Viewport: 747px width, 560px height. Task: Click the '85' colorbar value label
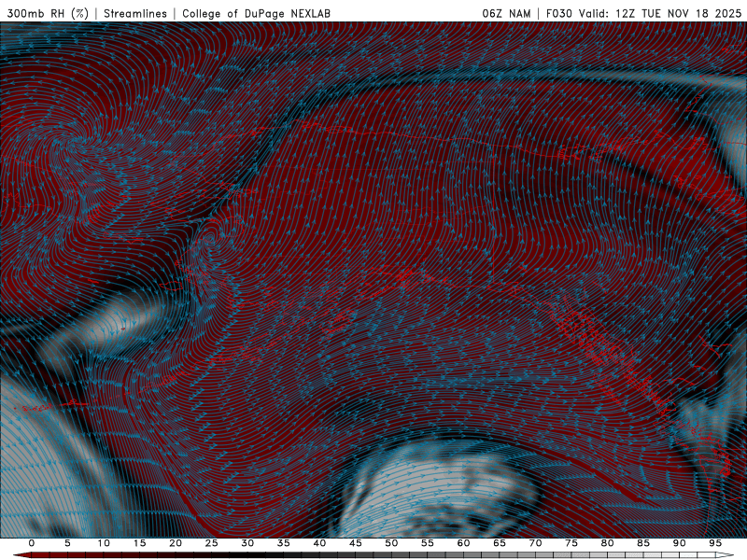coord(643,543)
